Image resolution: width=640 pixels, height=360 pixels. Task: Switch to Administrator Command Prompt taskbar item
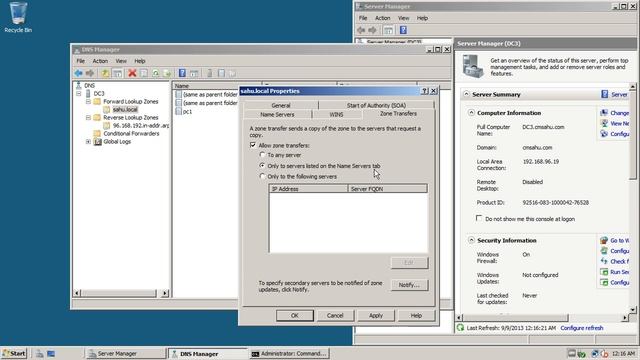(289, 353)
